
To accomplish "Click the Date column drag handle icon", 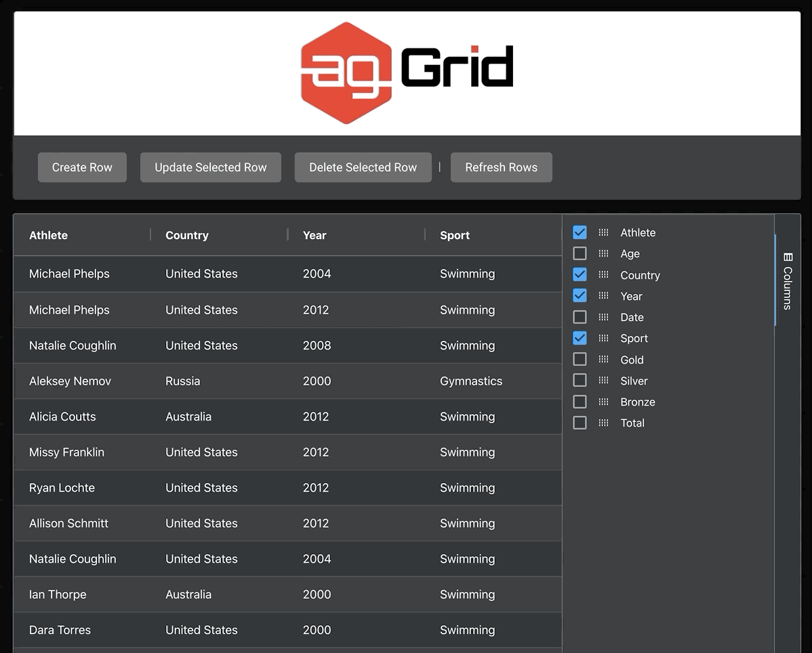I will click(x=603, y=317).
